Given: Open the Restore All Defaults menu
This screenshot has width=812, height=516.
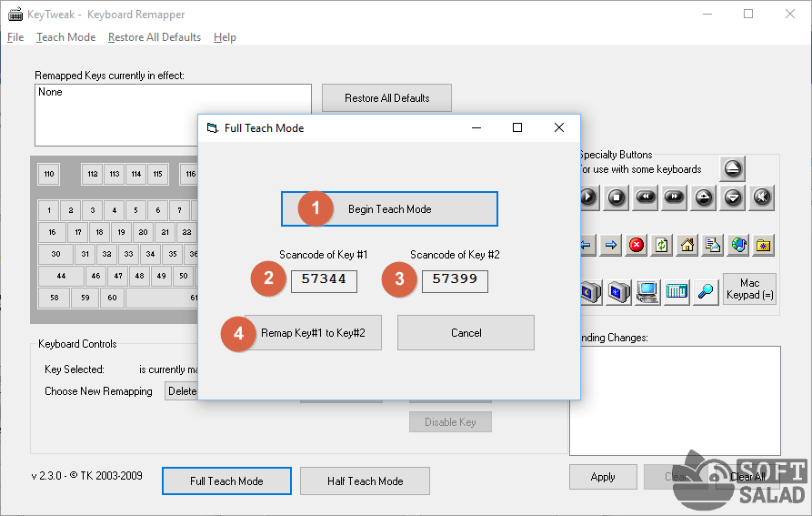Looking at the screenshot, I should 154,37.
